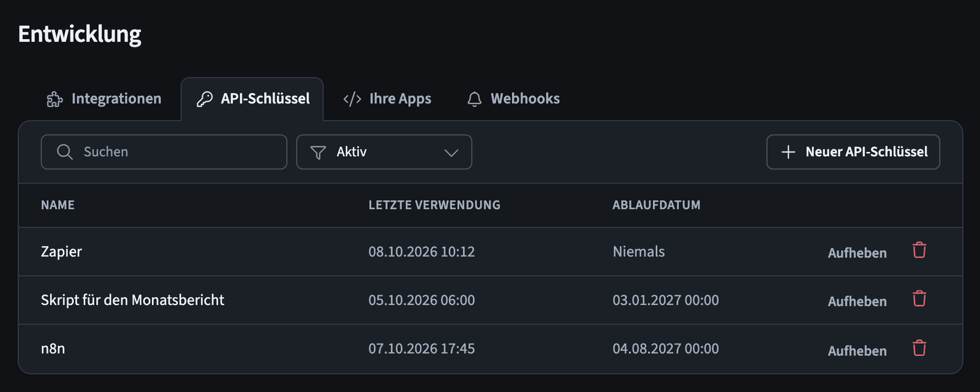Image resolution: width=980 pixels, height=392 pixels.
Task: Focus the Suchen search field
Action: pyautogui.click(x=164, y=152)
